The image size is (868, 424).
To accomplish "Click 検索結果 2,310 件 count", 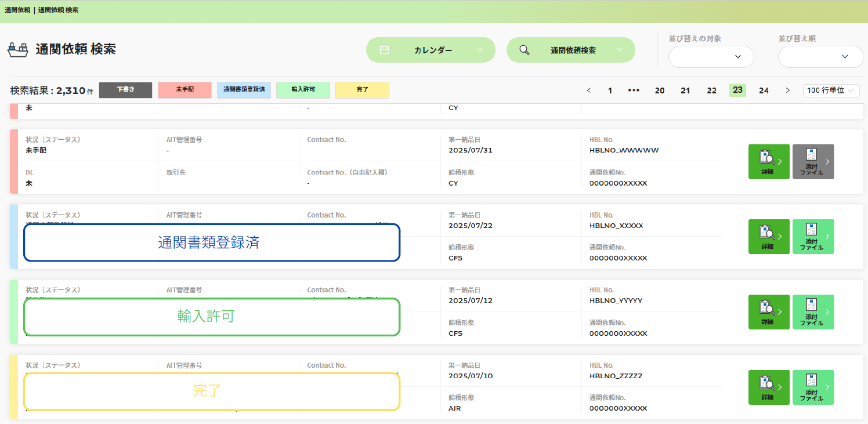I will point(52,90).
